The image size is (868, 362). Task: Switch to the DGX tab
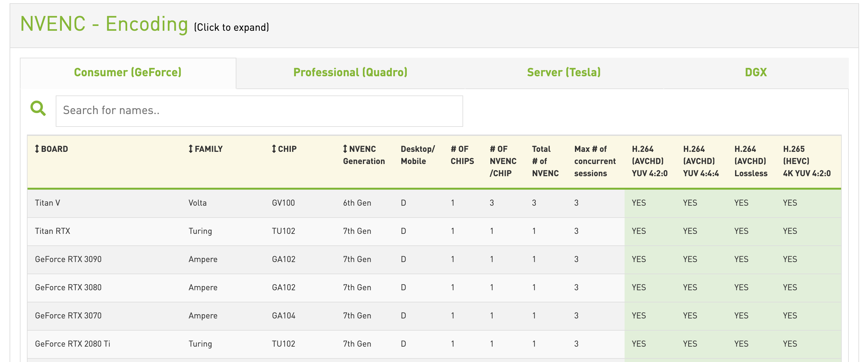click(756, 72)
